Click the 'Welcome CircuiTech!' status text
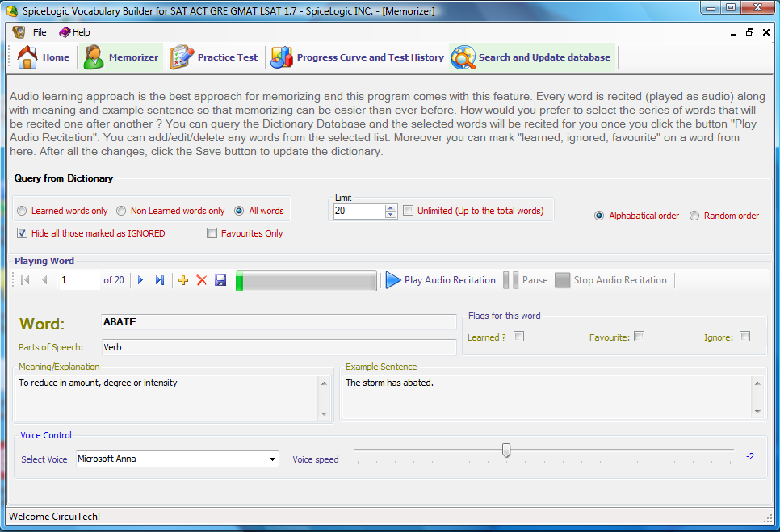 coord(55,517)
